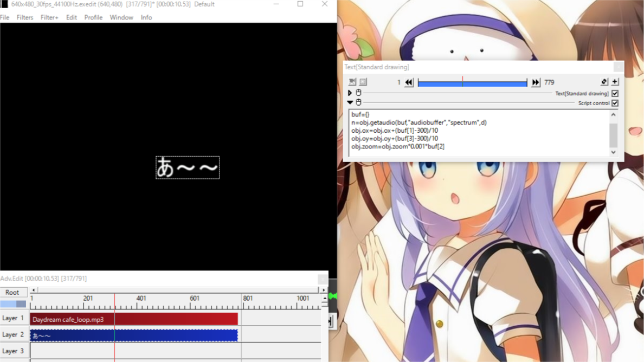Click the Root scene button

click(12, 292)
